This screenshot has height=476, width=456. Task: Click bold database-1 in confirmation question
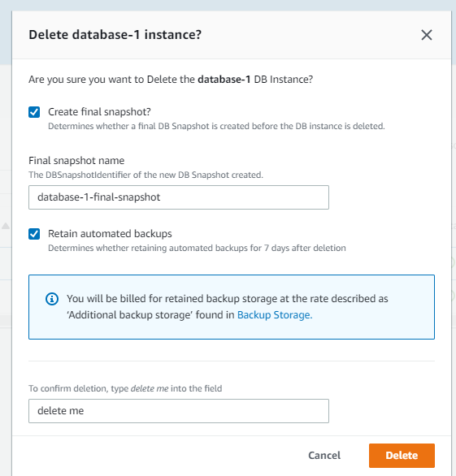[224, 80]
